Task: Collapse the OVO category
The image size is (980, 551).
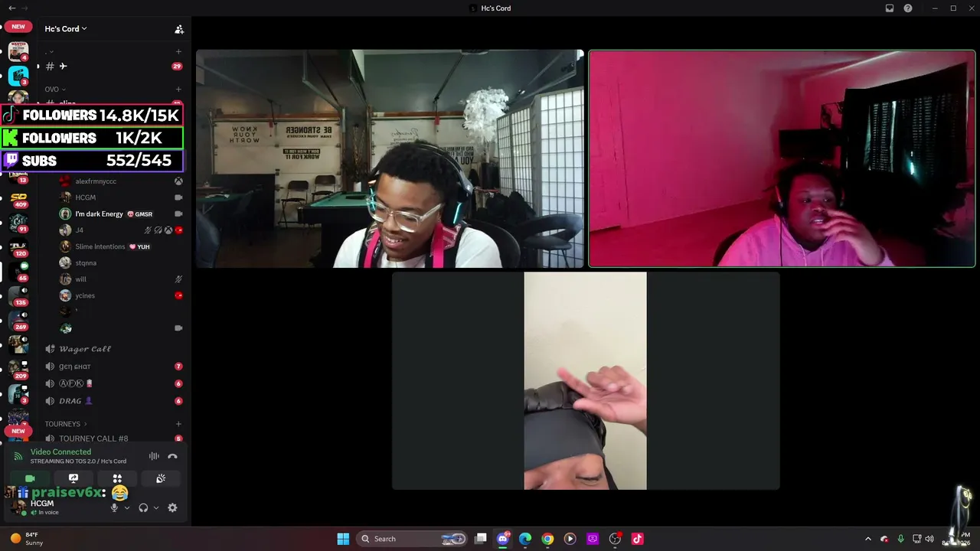Action: click(55, 90)
